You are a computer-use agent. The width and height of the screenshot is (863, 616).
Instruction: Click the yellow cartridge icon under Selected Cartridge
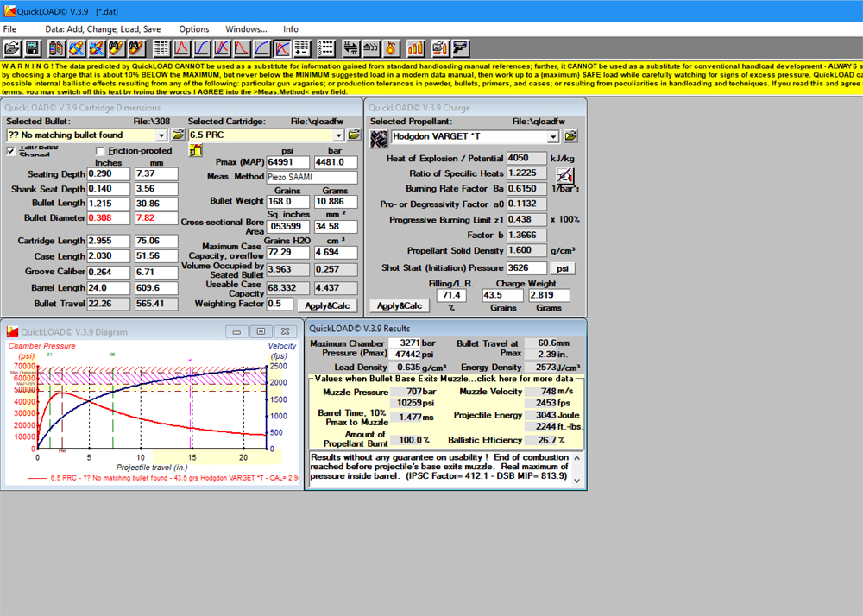pyautogui.click(x=195, y=149)
